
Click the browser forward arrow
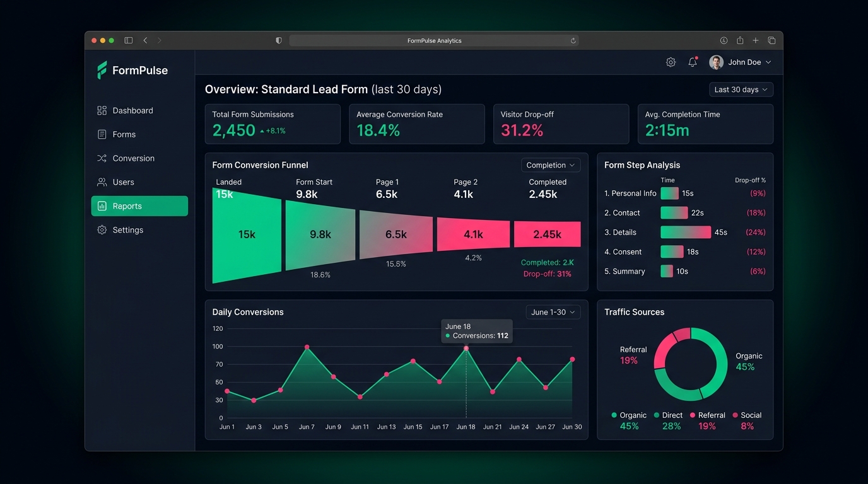tap(160, 40)
